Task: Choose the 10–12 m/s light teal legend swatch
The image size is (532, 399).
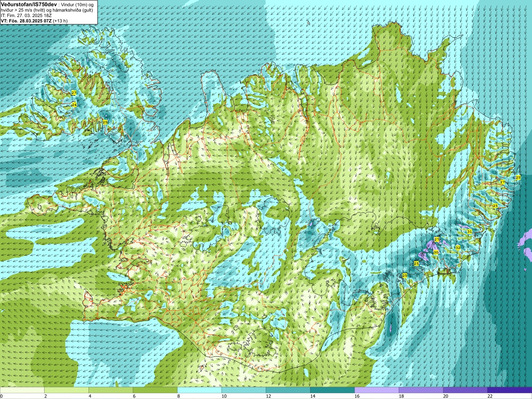Action: [244, 390]
